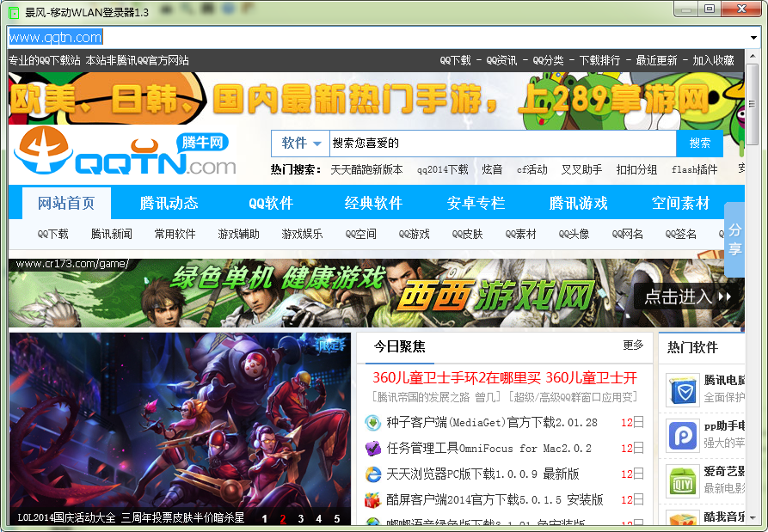768x532 pixels.
Task: Click 腾讯新闻 sub-navigation link
Action: (x=112, y=234)
